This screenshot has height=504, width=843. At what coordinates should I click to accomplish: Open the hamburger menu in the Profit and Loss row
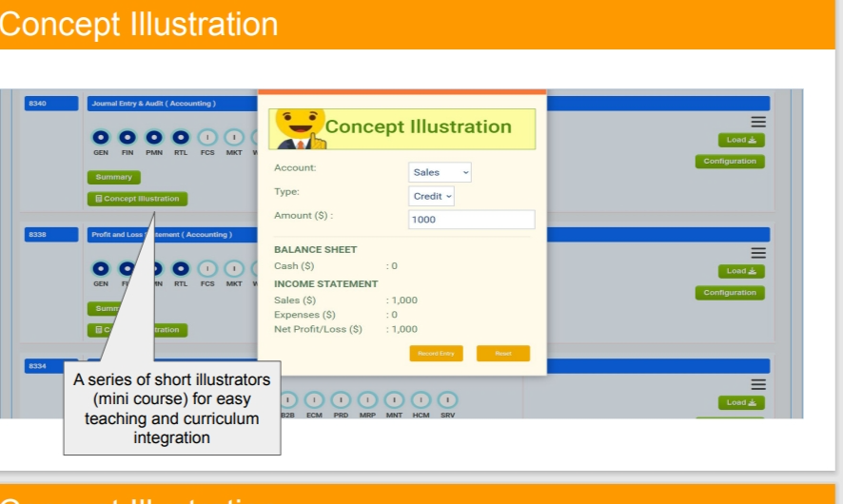(x=758, y=253)
